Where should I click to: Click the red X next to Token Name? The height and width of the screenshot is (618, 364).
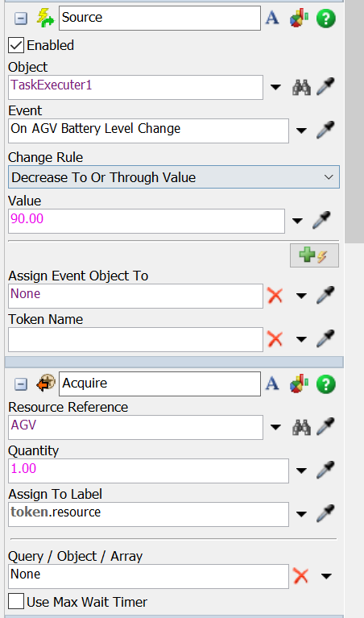tap(275, 338)
